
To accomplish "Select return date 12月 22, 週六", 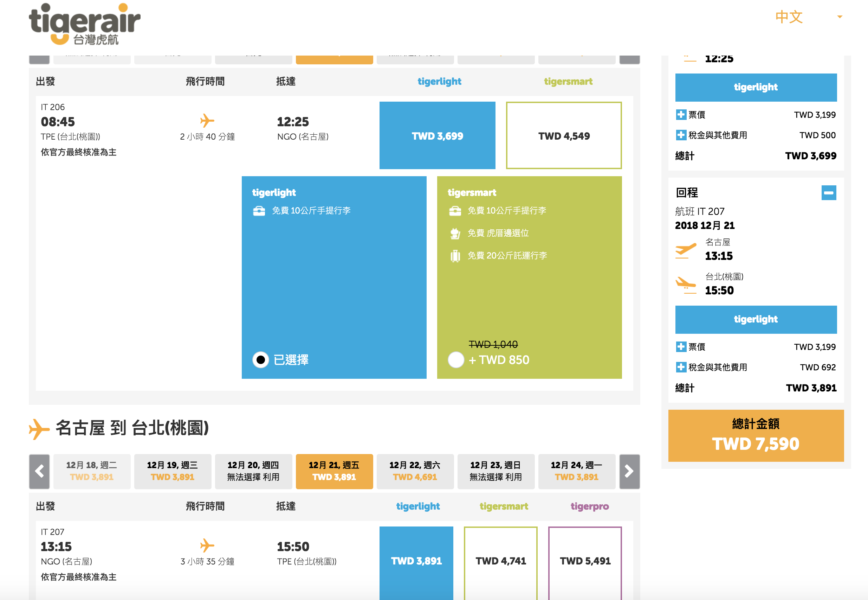I will pyautogui.click(x=415, y=471).
